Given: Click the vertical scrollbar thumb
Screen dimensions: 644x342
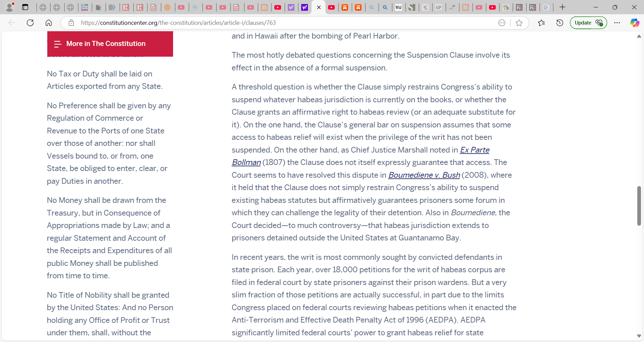Looking at the screenshot, I should click(639, 206).
